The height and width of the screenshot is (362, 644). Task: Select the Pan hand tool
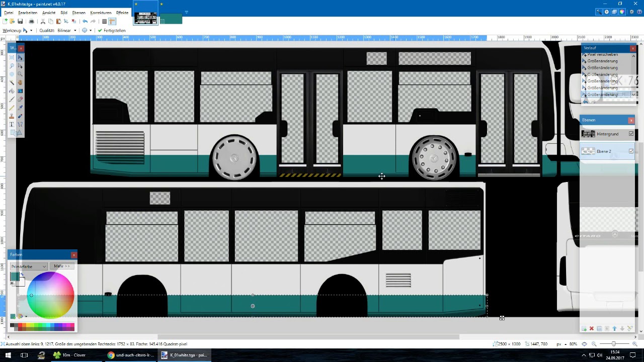click(x=20, y=82)
